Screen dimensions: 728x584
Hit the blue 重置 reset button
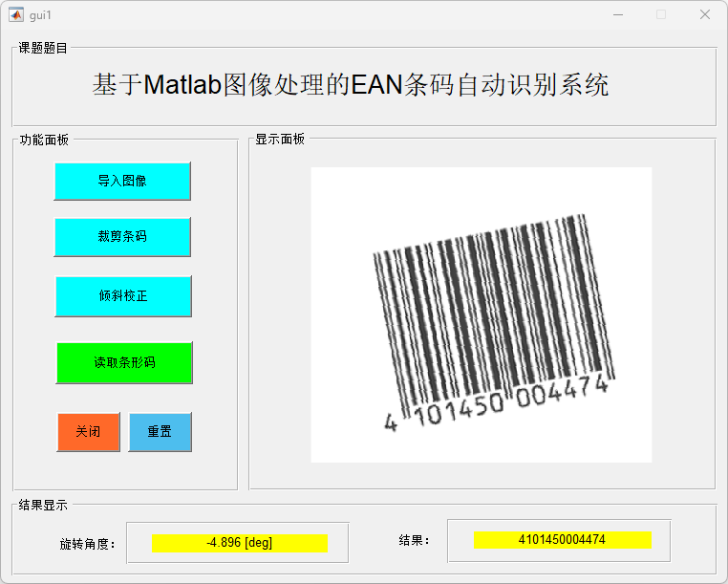click(x=160, y=432)
